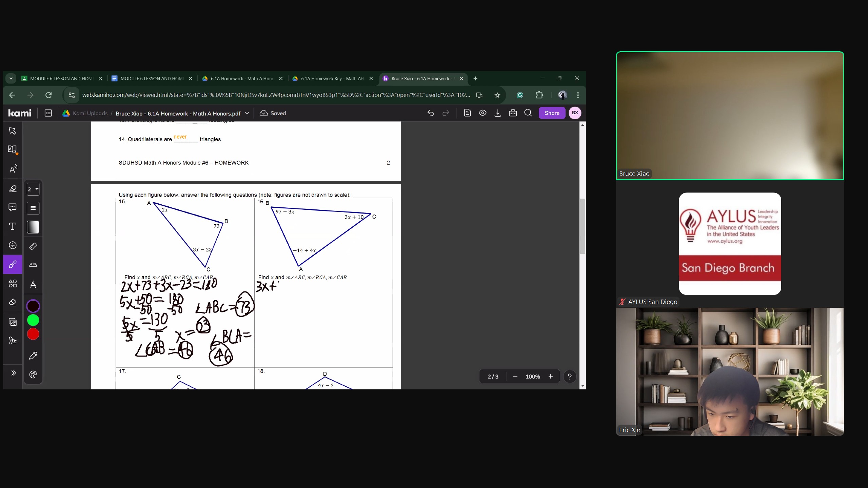
Task: Open the Equation tool
Action: (13, 245)
